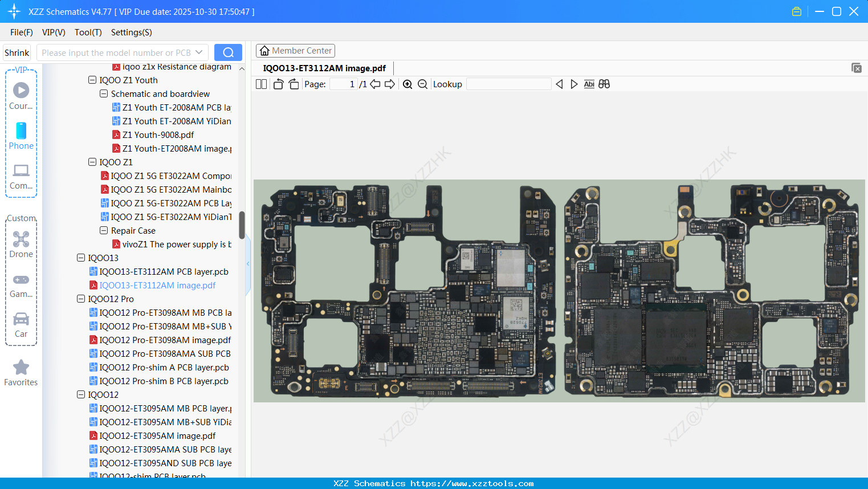Open IQOO12-ET3095AM image.pdf
Image resolution: width=868 pixels, height=489 pixels.
152,436
